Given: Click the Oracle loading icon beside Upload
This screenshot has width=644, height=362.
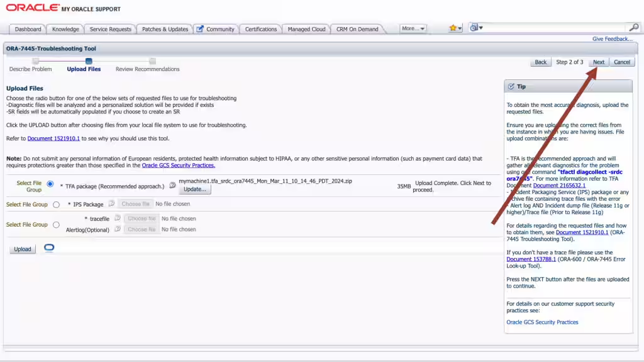Looking at the screenshot, I should (49, 247).
